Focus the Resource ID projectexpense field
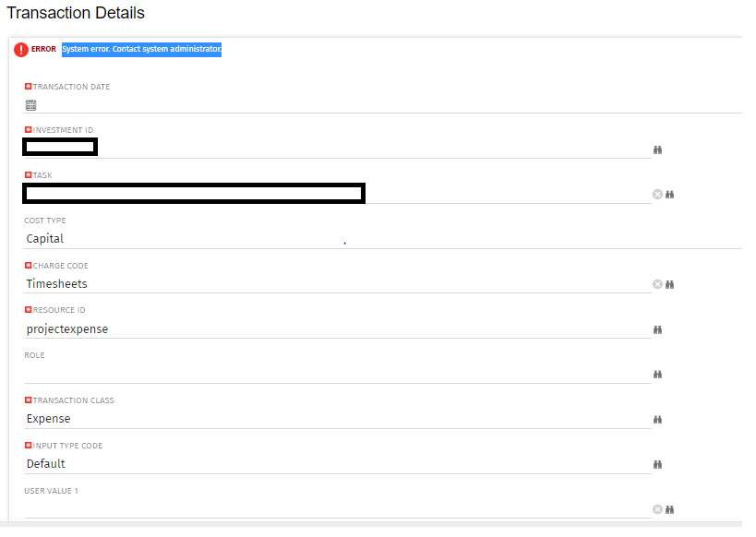 point(332,329)
